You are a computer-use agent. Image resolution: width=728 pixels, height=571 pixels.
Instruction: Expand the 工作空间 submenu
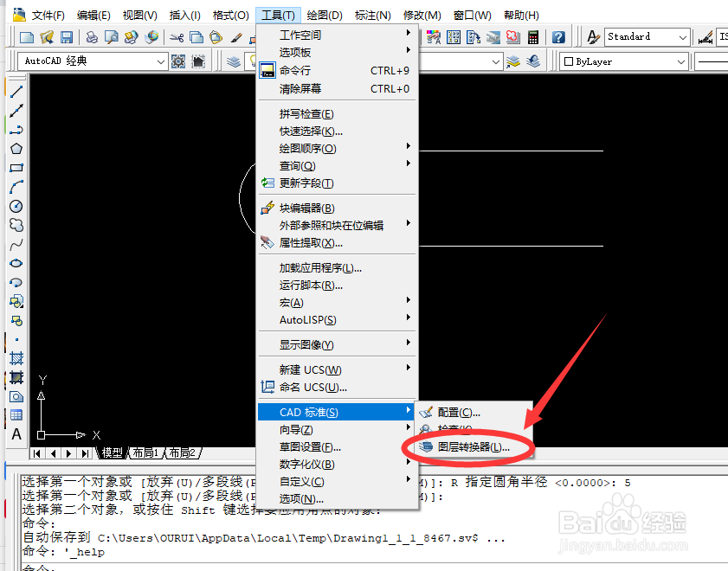pyautogui.click(x=338, y=35)
